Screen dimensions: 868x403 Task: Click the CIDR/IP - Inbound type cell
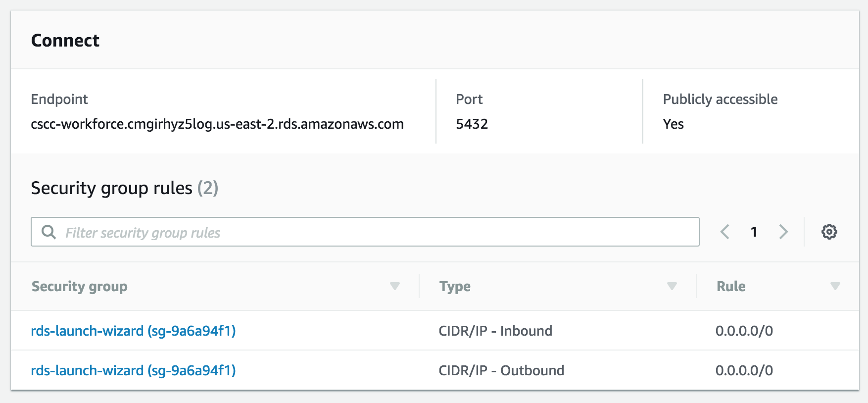(x=495, y=331)
